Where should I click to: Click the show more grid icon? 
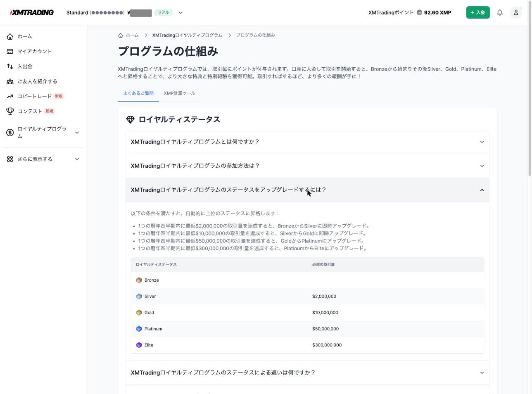click(x=10, y=159)
